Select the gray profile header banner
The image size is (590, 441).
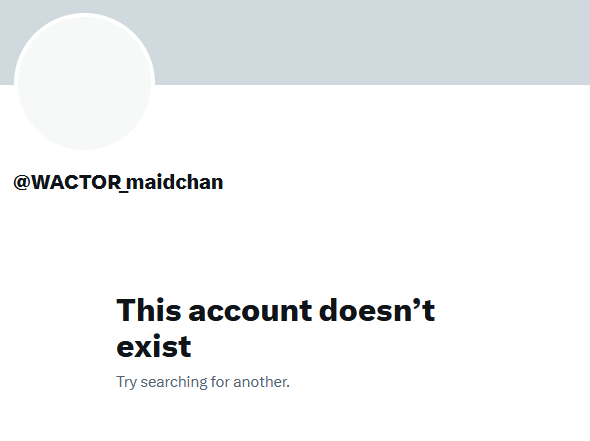pos(295,42)
